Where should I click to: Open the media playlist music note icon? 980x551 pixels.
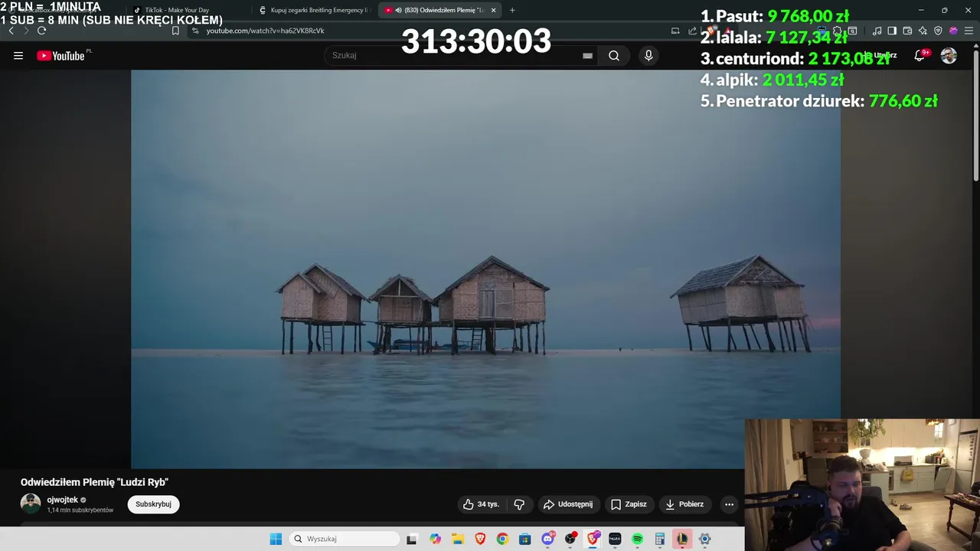tap(877, 31)
